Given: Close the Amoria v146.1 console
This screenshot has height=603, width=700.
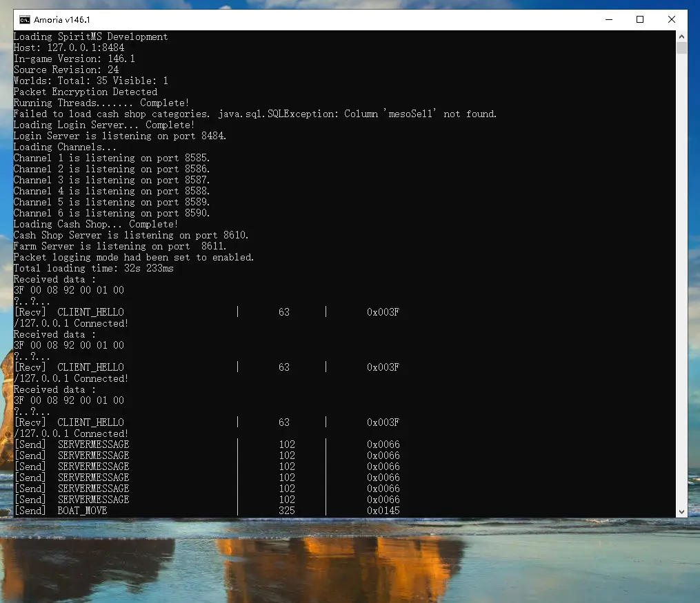Looking at the screenshot, I should click(x=672, y=19).
